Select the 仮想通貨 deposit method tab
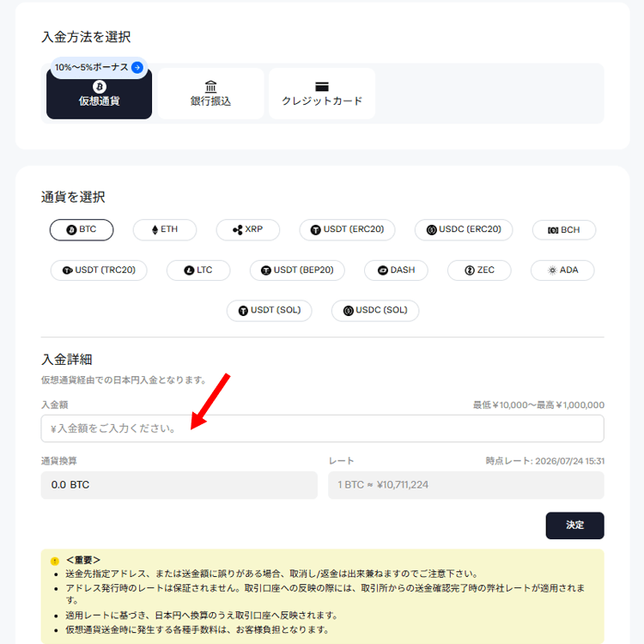 [99, 94]
